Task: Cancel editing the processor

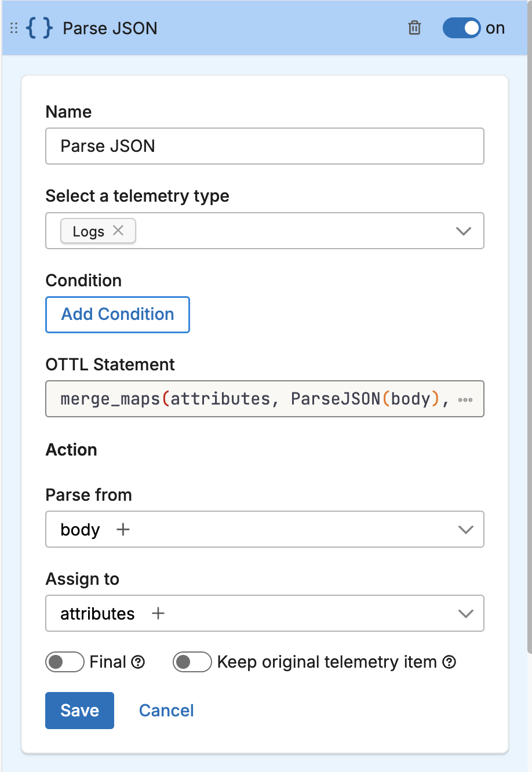Action: [x=166, y=711]
